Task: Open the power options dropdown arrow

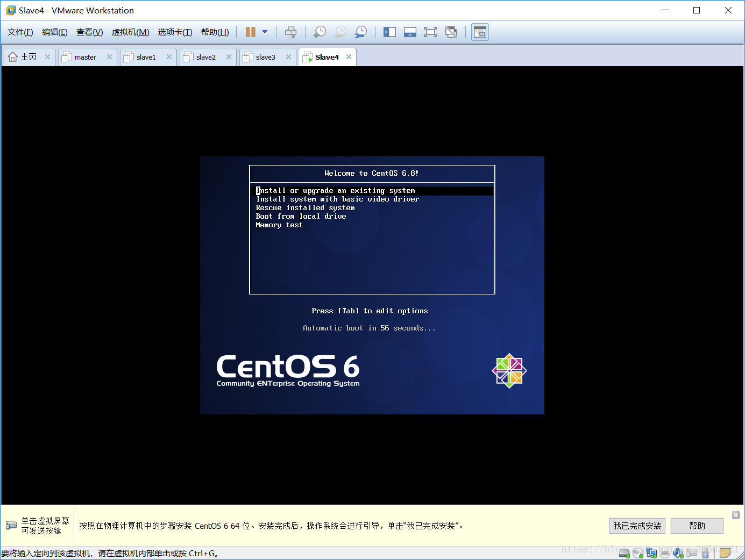Action: pos(265,32)
